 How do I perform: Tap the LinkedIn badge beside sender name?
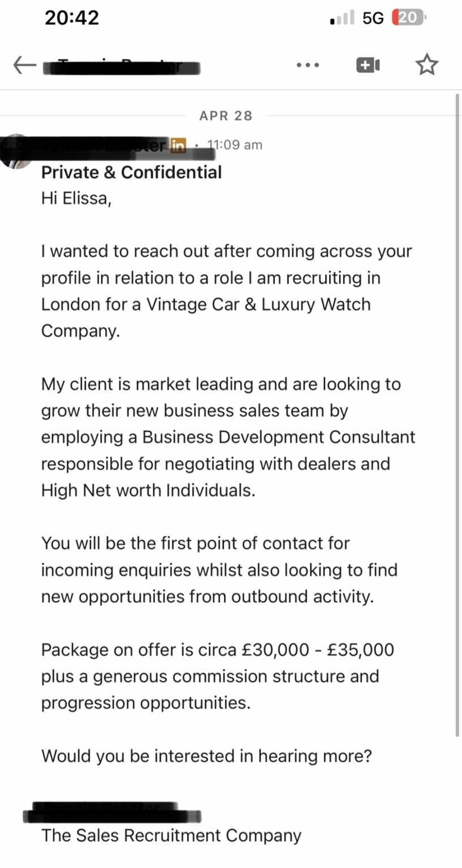pos(178,145)
